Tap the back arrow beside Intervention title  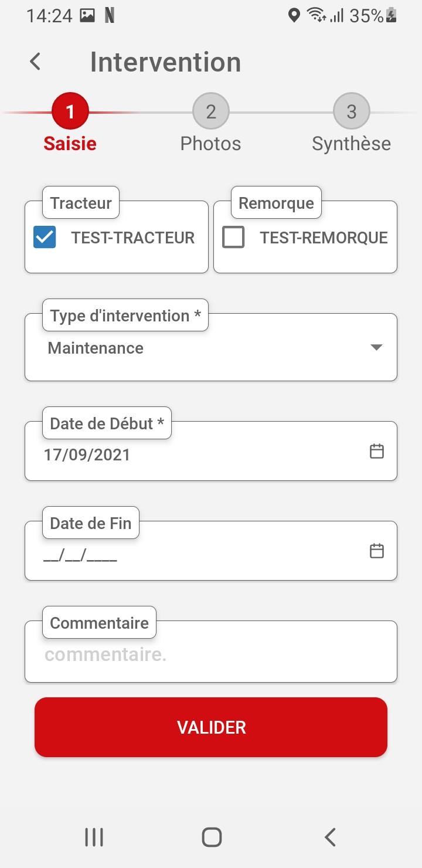(x=35, y=62)
